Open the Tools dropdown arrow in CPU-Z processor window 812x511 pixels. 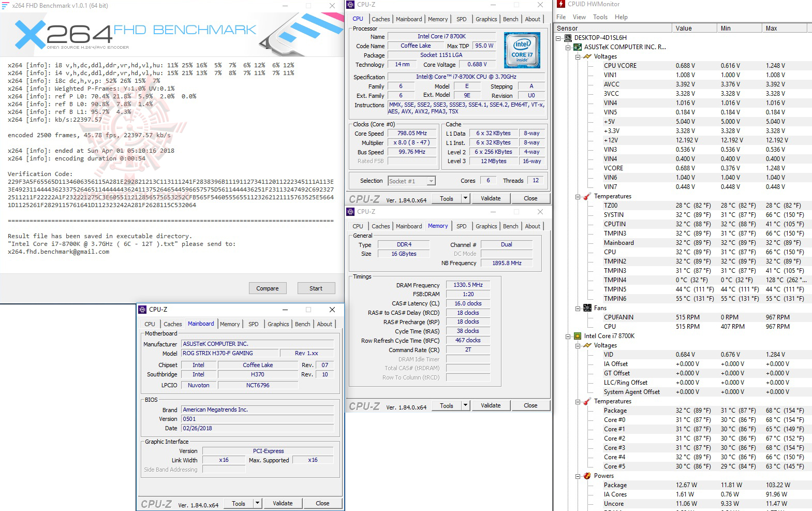tap(465, 198)
